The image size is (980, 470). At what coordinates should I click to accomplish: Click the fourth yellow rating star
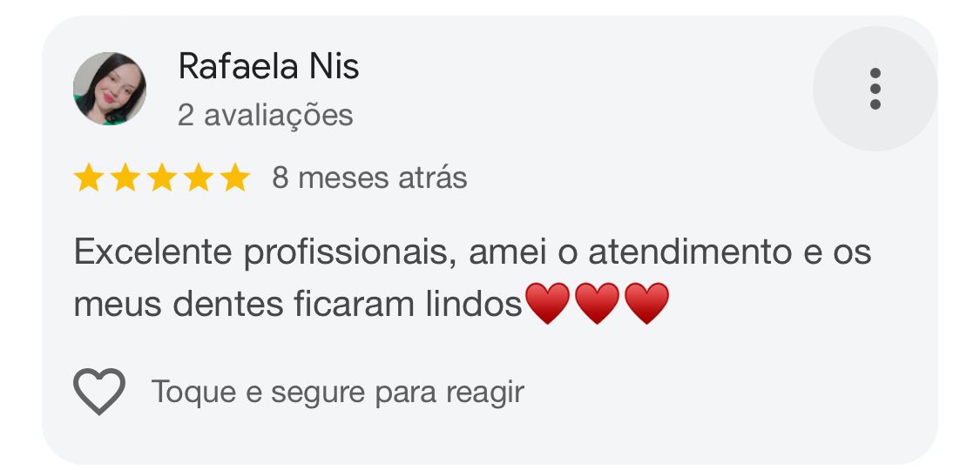(199, 178)
